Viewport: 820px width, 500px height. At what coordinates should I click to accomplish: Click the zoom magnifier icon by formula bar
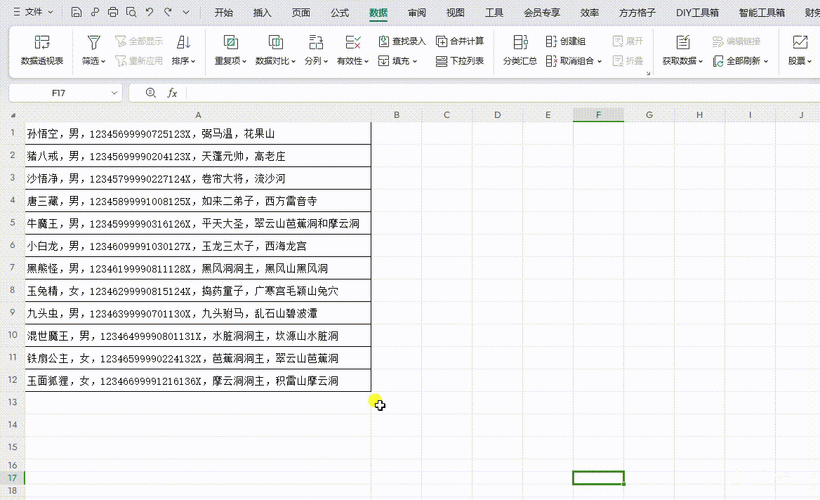pos(151,93)
